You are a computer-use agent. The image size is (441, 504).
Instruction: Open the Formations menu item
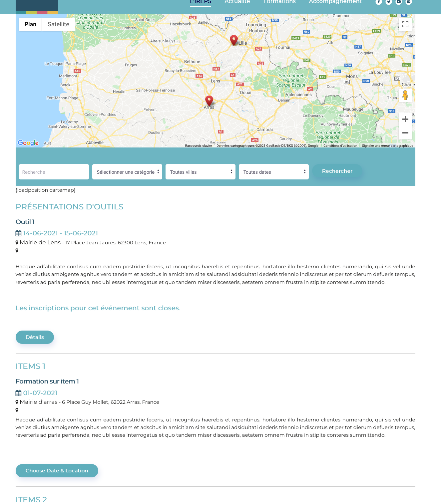[279, 2]
